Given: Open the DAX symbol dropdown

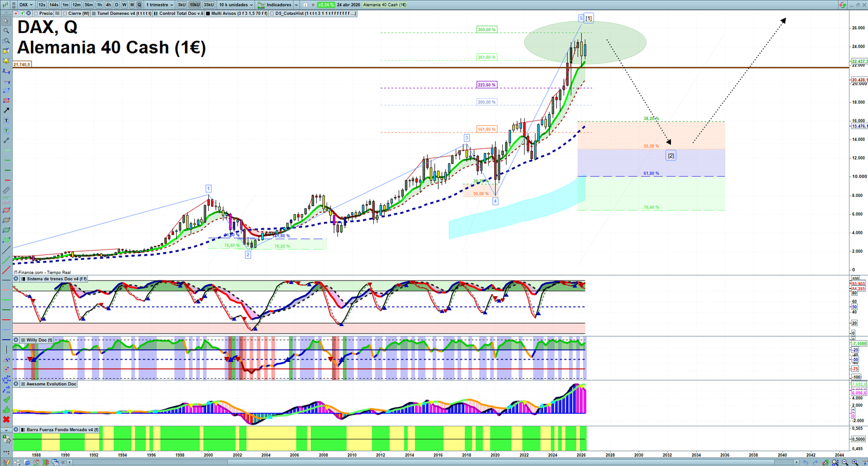Looking at the screenshot, I should click(25, 5).
